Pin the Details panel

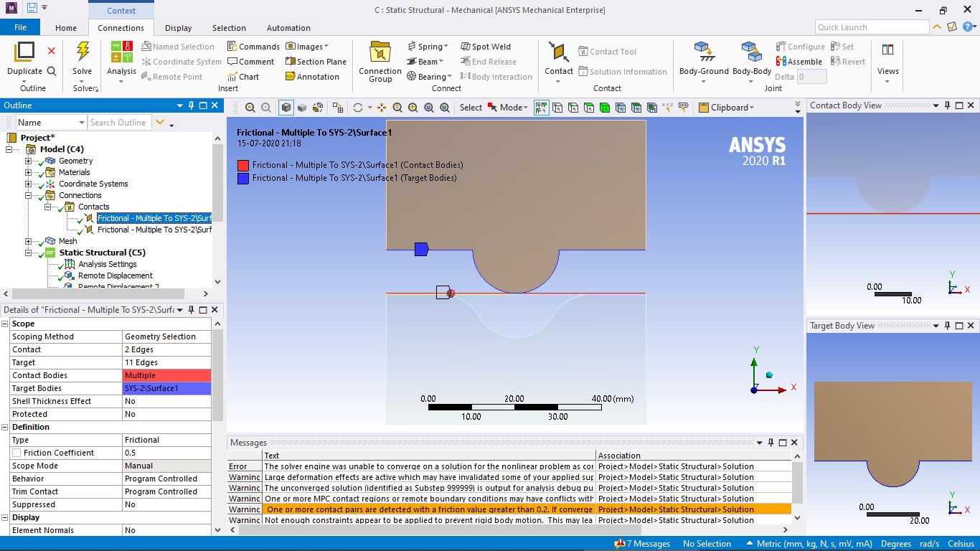pos(191,310)
